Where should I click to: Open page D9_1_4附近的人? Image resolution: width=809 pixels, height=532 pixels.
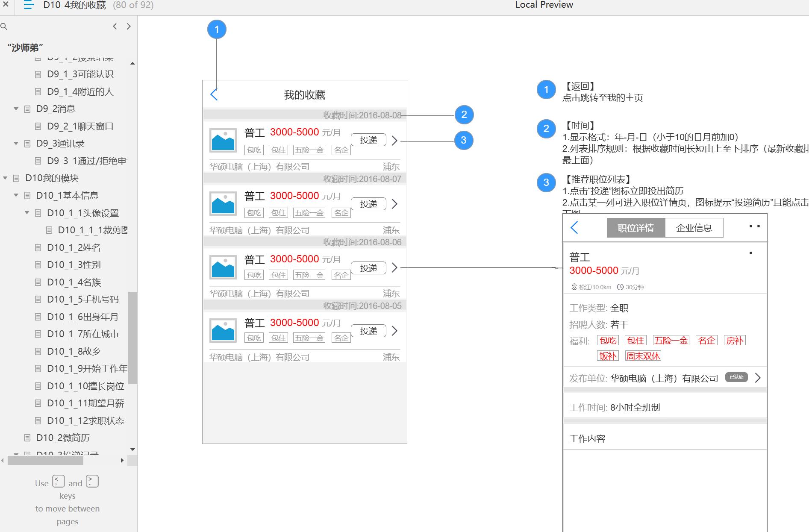pyautogui.click(x=80, y=91)
